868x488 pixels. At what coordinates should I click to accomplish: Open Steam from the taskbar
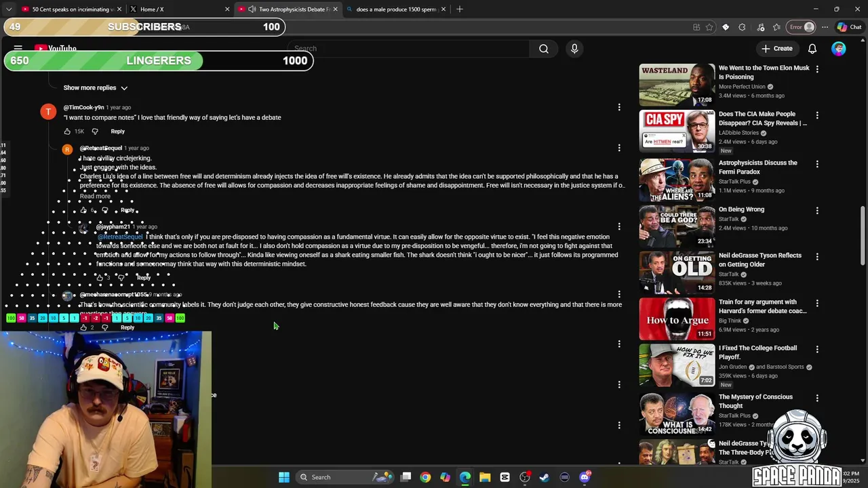(545, 477)
